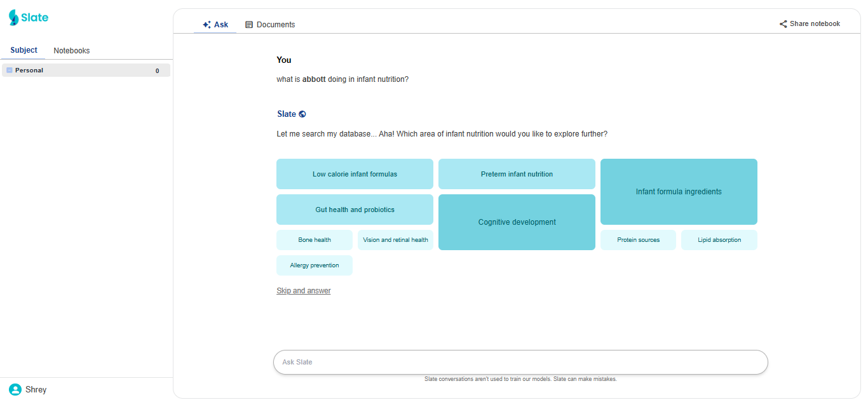Image resolution: width=868 pixels, height=407 pixels.
Task: Switch to the Notebooks tab
Action: click(x=71, y=51)
